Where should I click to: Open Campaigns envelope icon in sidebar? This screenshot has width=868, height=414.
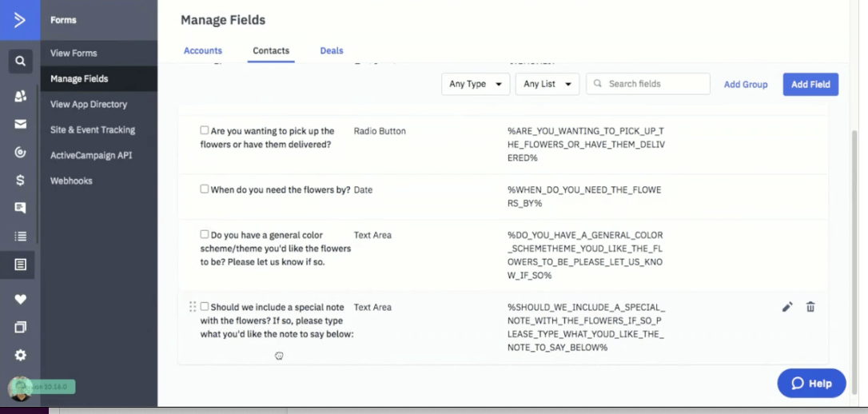coord(20,124)
